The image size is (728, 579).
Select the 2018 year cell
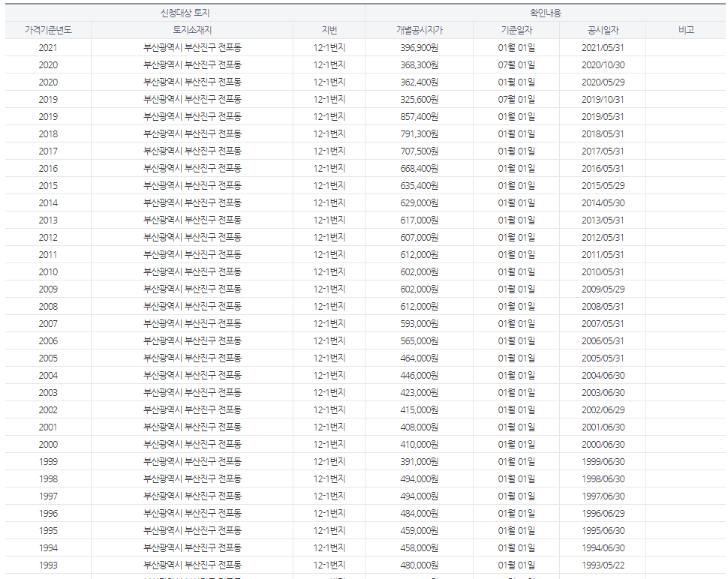click(48, 134)
